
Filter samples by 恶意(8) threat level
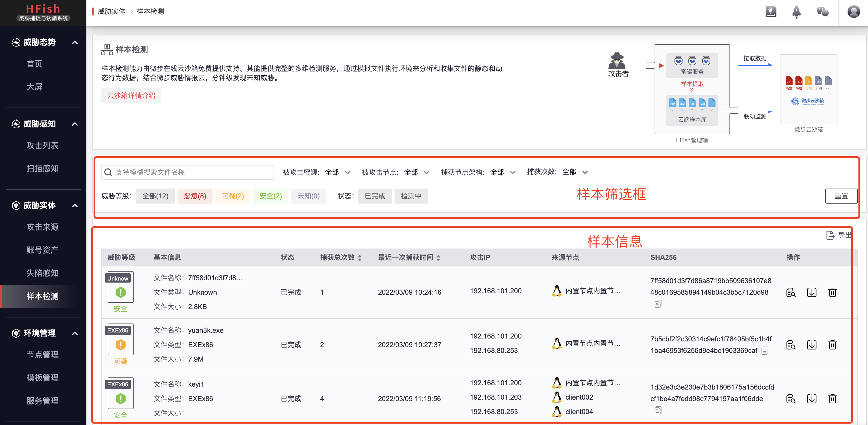(195, 196)
